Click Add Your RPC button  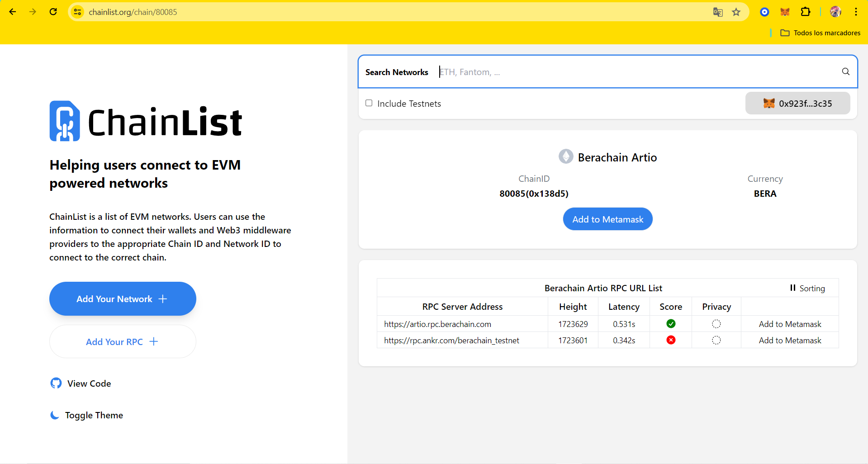point(123,341)
